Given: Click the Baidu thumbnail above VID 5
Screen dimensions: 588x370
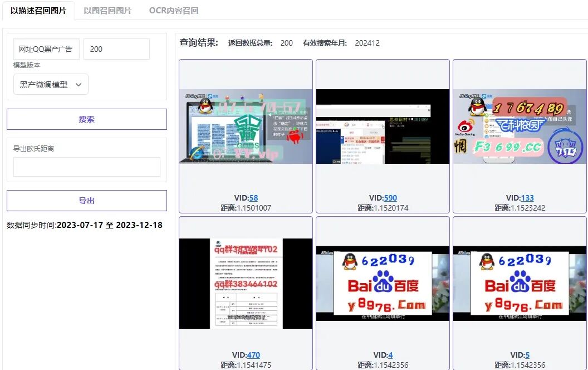Looking at the screenshot, I should tap(520, 284).
